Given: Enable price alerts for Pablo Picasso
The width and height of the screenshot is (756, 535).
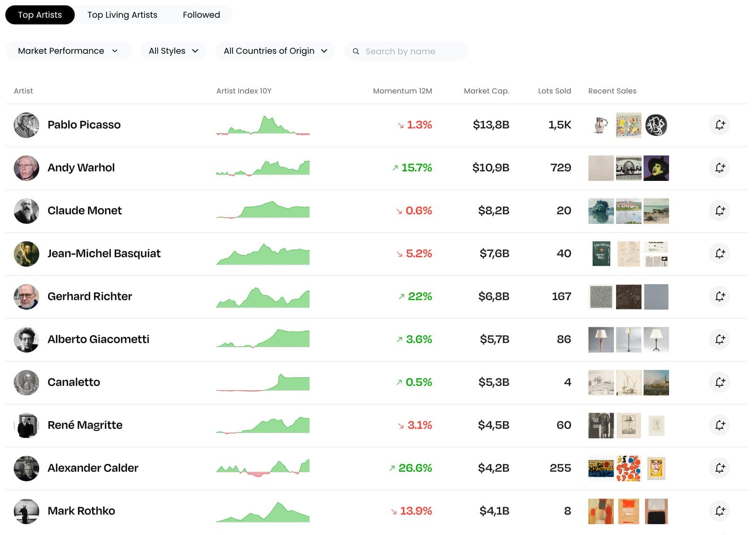Looking at the screenshot, I should [x=720, y=125].
